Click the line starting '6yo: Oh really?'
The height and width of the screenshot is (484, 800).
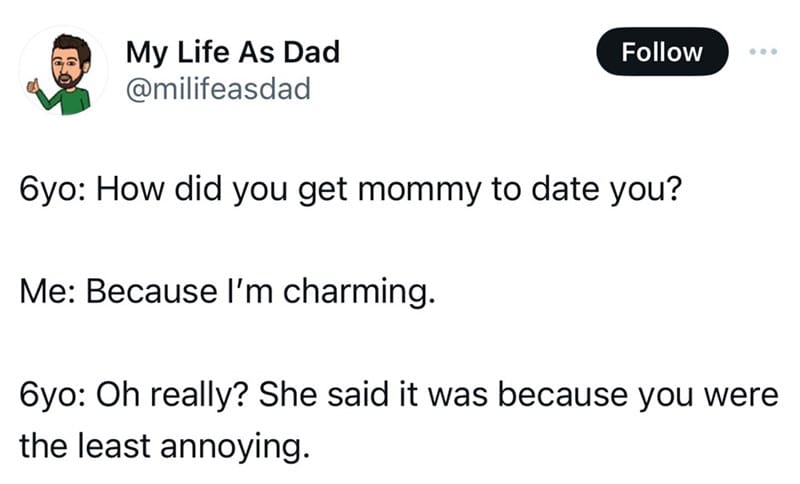tap(399, 395)
